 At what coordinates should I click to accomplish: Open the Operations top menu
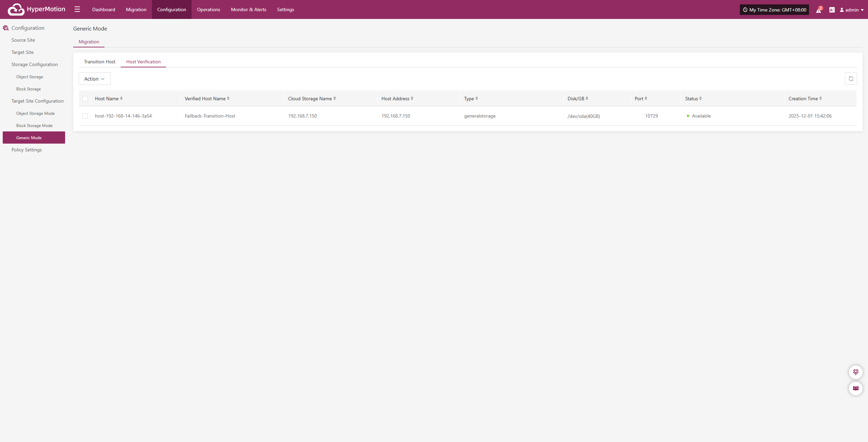click(x=208, y=9)
